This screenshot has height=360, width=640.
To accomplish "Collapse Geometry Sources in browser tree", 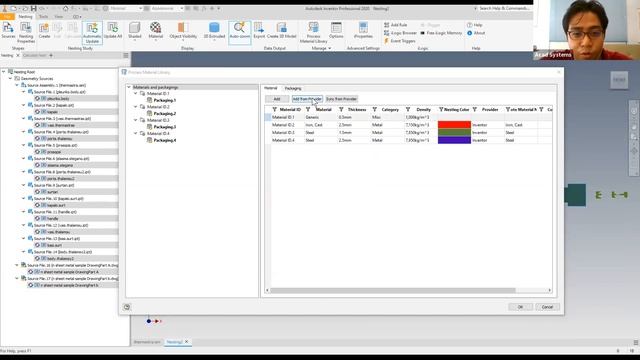I will pos(10,78).
